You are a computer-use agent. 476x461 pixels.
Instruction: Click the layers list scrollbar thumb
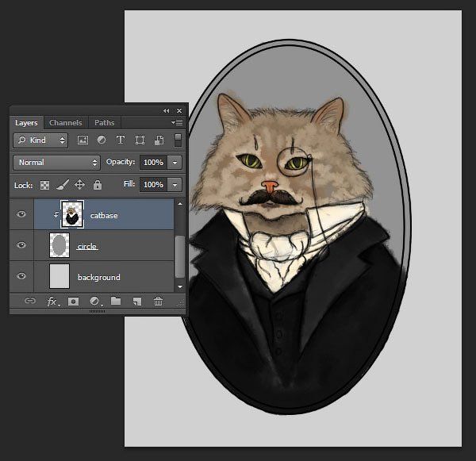point(180,256)
